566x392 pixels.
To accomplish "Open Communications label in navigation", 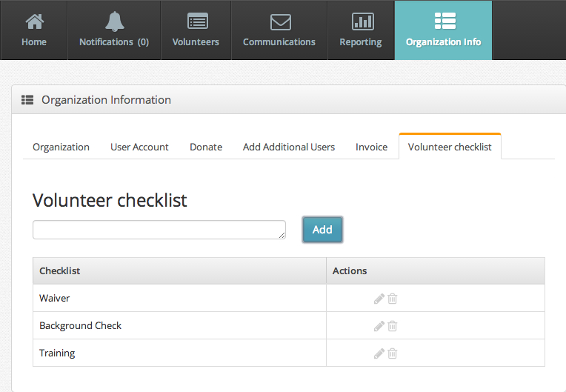I will tap(279, 42).
